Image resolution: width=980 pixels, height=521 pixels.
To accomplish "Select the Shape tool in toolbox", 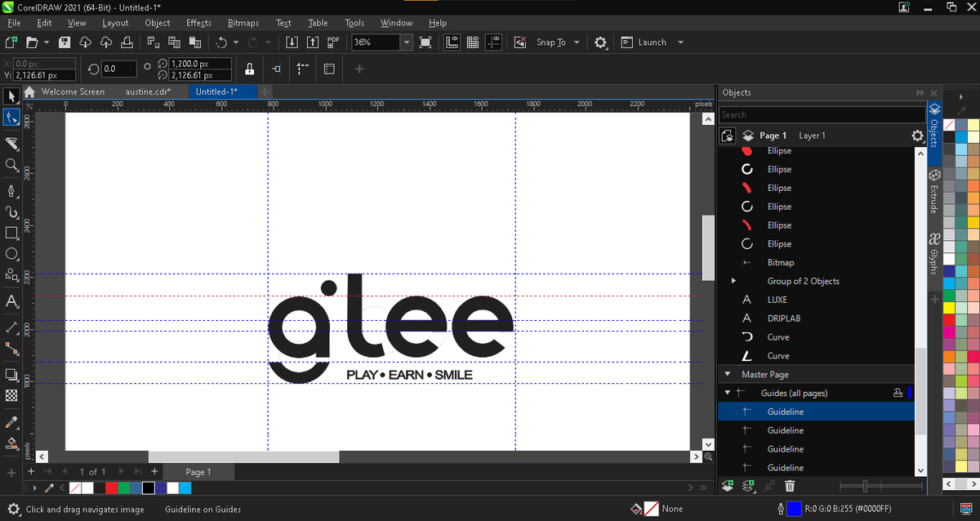I will click(11, 118).
